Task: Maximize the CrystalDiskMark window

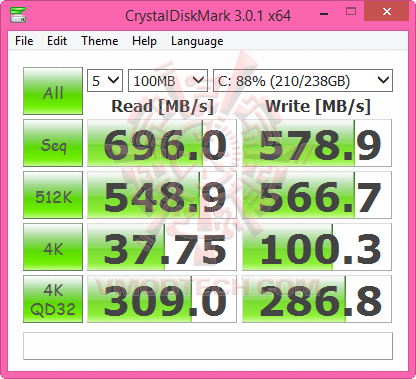Action: tap(351, 12)
